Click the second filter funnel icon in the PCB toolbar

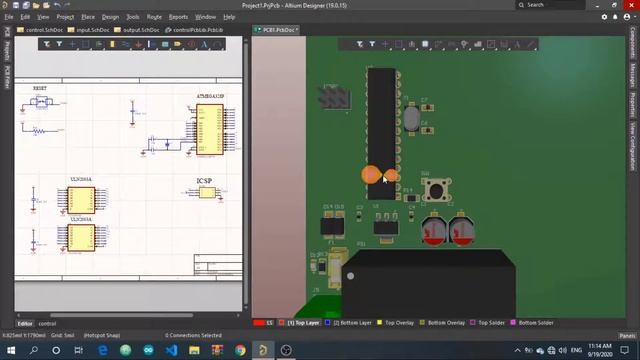(372, 44)
